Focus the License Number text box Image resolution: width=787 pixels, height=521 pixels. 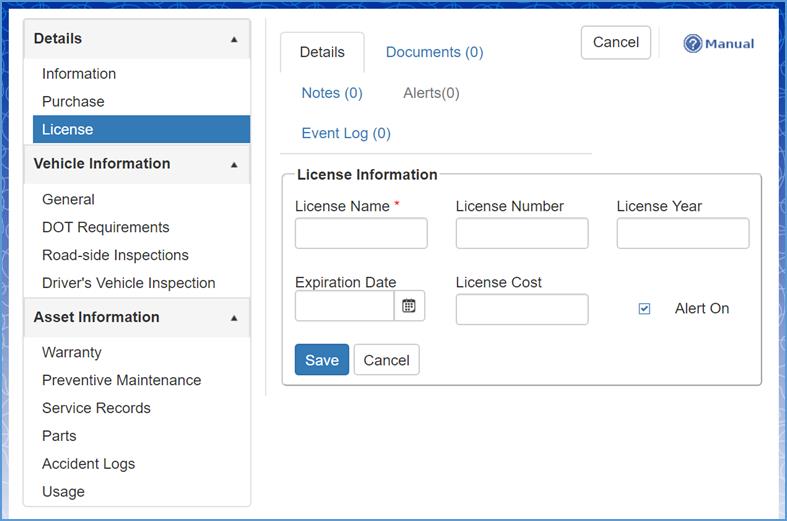tap(522, 233)
